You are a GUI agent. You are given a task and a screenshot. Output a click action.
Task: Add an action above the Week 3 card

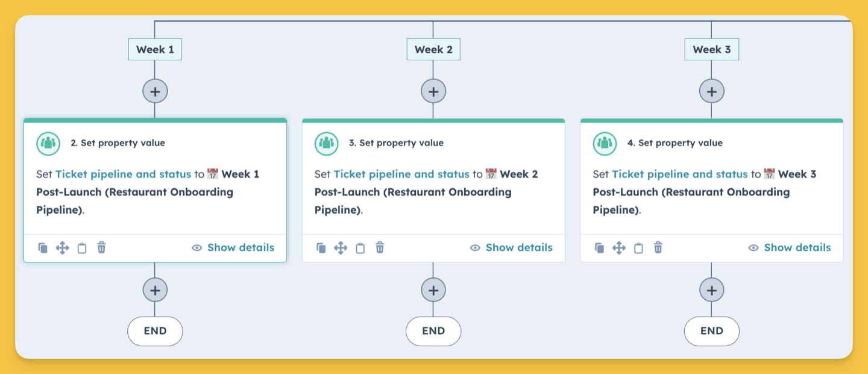tap(712, 92)
